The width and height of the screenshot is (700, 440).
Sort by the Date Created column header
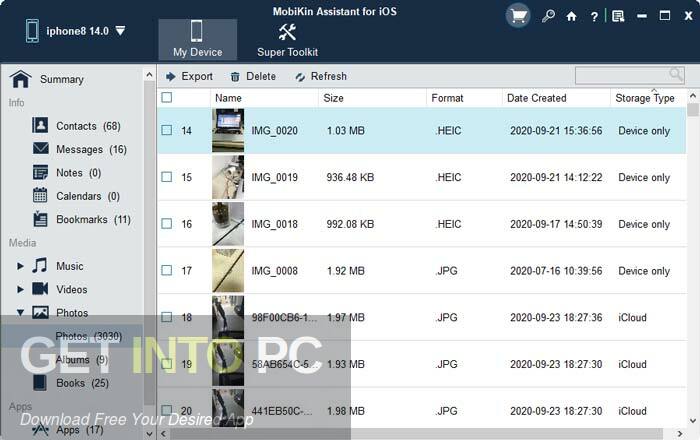[x=556, y=98]
